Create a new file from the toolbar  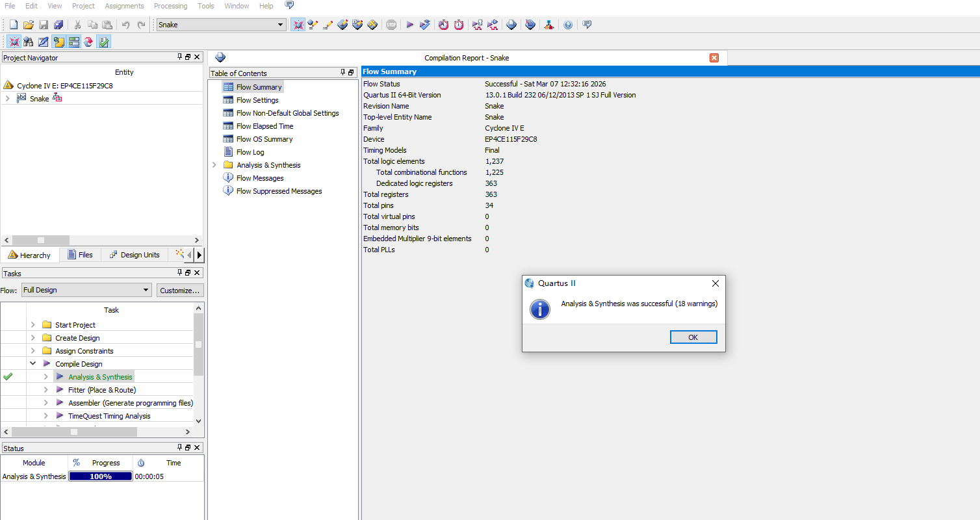pos(13,25)
